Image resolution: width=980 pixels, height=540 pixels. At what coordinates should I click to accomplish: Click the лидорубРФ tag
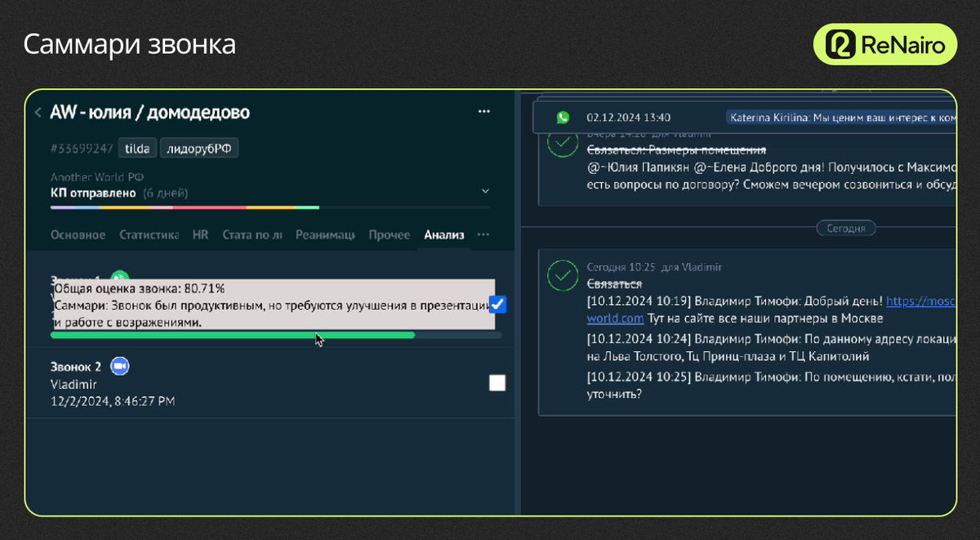click(198, 149)
